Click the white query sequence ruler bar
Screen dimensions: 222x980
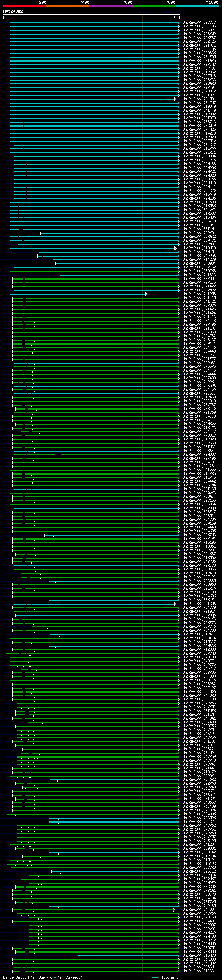92,14
